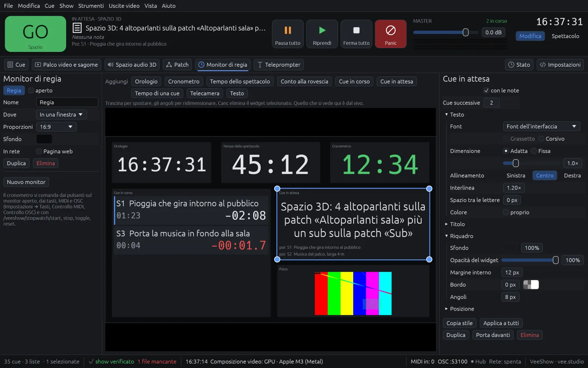The width and height of the screenshot is (588, 368).
Task: Set Allineamento to Sinistra
Action: [x=516, y=176]
